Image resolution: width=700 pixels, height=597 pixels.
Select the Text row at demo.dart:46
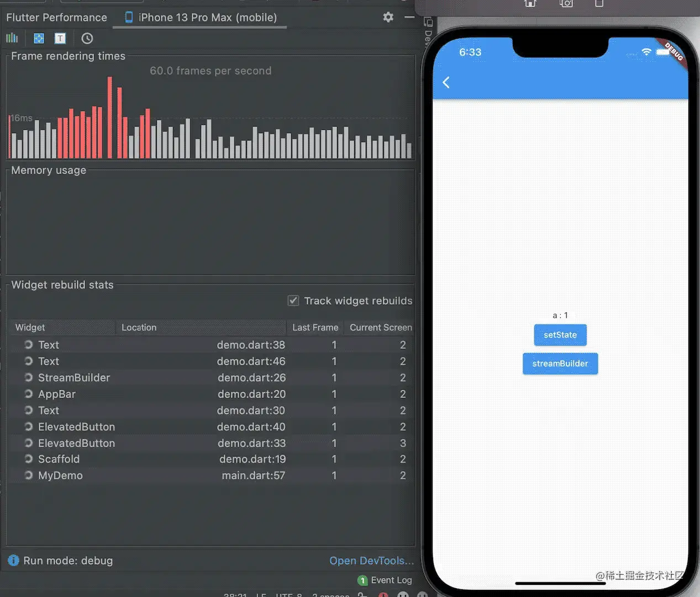(212, 361)
